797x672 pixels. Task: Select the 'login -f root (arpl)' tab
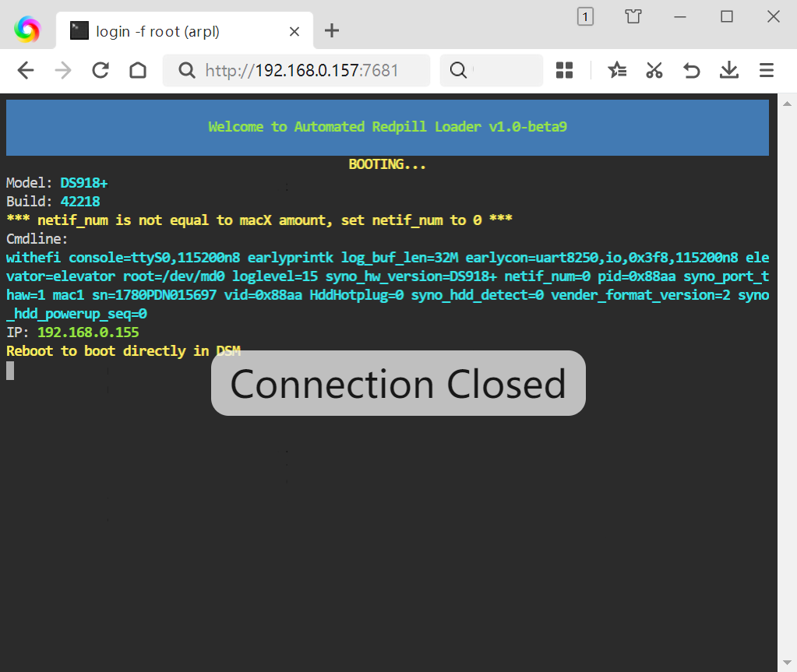coord(185,31)
